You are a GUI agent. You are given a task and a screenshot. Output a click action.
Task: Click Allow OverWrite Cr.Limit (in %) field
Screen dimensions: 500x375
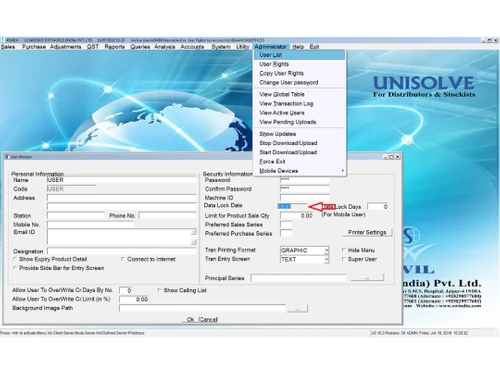tap(134, 299)
